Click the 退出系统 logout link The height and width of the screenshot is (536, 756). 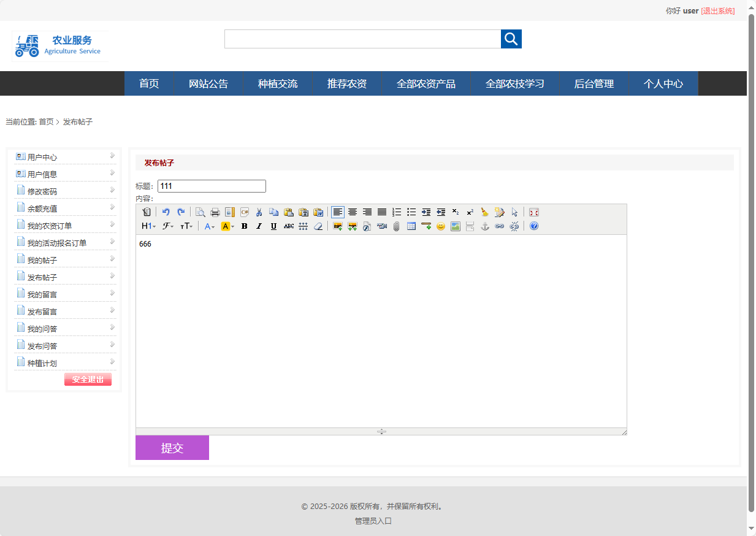click(x=717, y=11)
